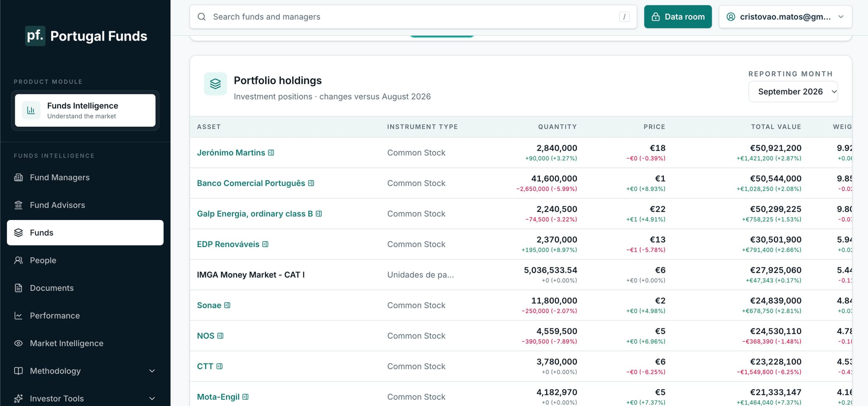Go to Market Intelligence section

pyautogui.click(x=85, y=343)
